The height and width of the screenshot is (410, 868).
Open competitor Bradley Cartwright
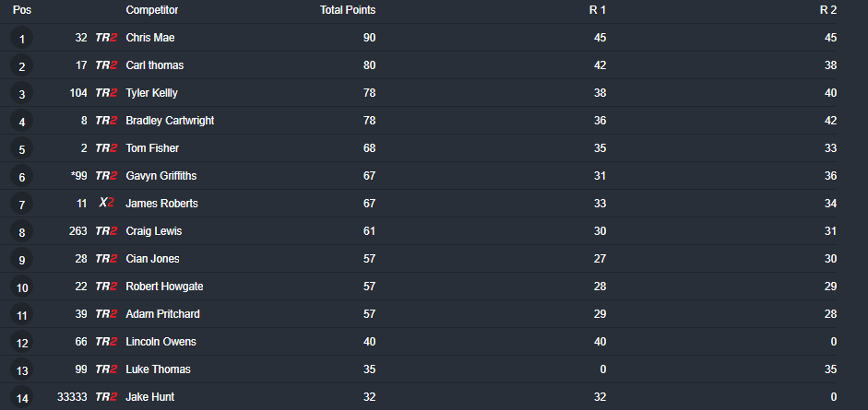click(x=170, y=121)
